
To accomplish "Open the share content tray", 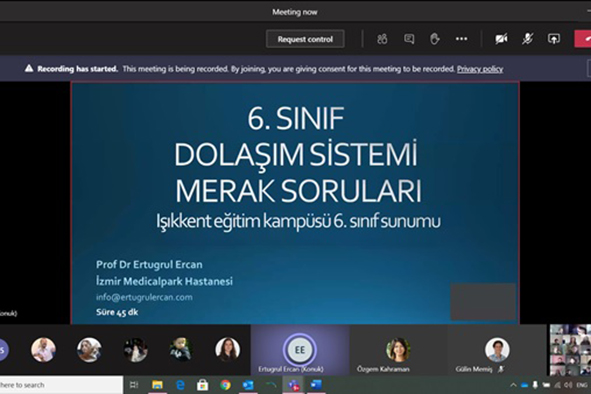I will (553, 39).
